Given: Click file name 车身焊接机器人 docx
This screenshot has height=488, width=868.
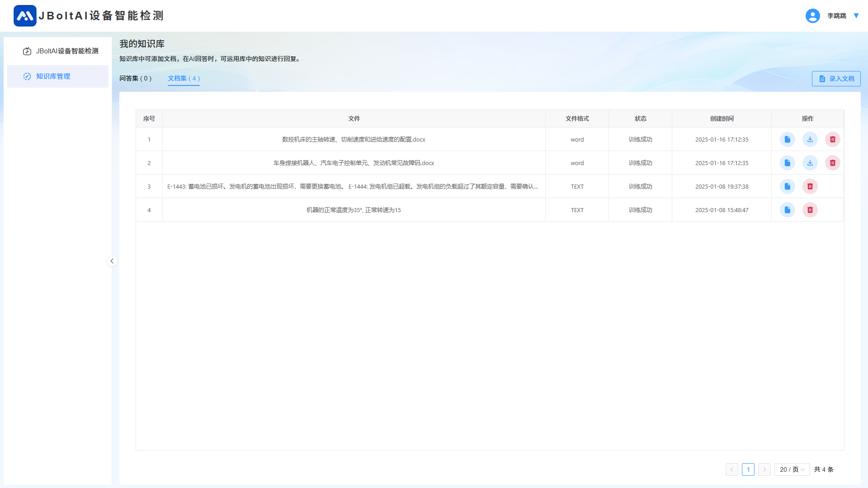Looking at the screenshot, I should (x=354, y=163).
